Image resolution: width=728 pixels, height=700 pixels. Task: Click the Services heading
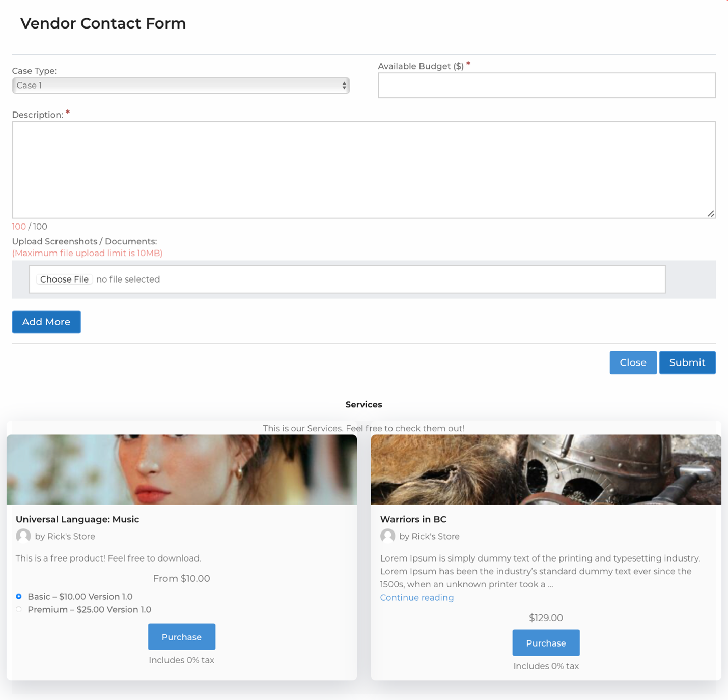point(363,404)
